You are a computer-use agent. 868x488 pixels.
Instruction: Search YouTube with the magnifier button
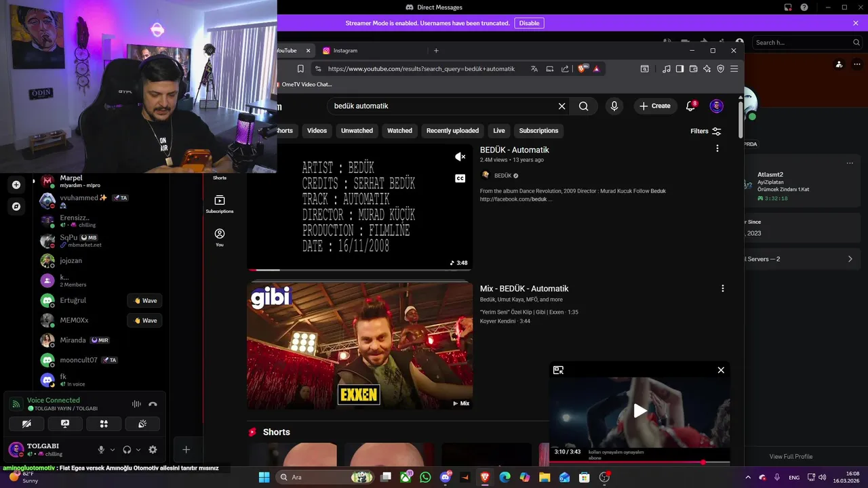tap(583, 106)
